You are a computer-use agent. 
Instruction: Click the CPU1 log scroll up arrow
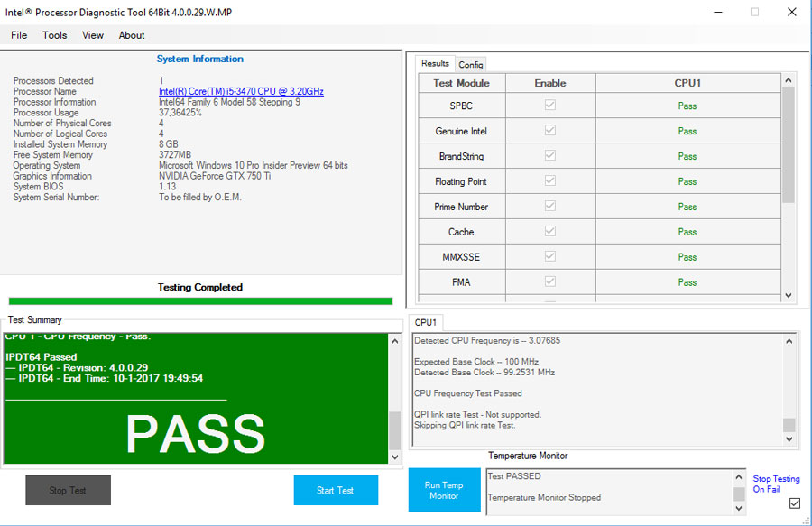(x=789, y=341)
